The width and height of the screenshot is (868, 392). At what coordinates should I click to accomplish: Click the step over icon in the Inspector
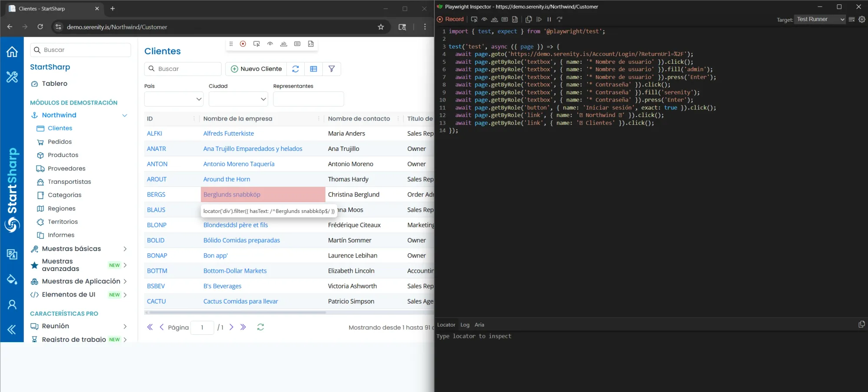[560, 20]
